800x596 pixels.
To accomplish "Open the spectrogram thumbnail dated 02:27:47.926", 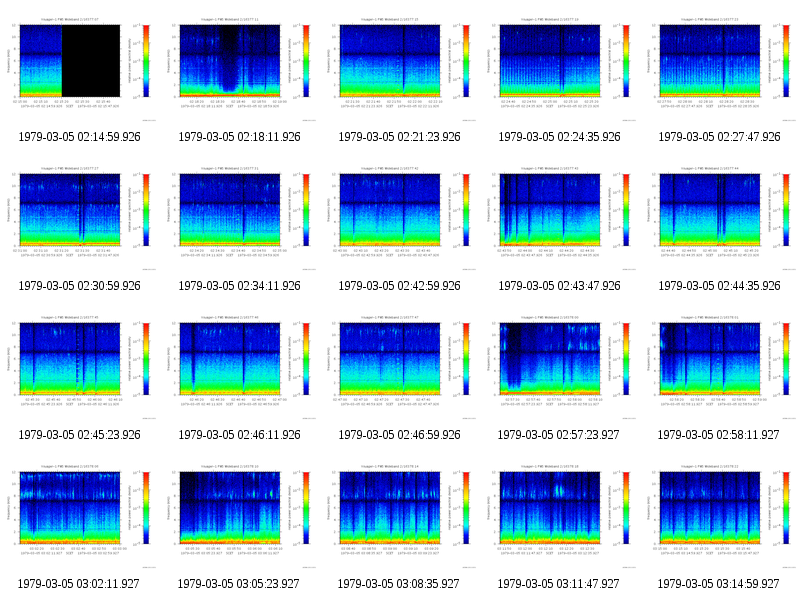I will (x=719, y=69).
